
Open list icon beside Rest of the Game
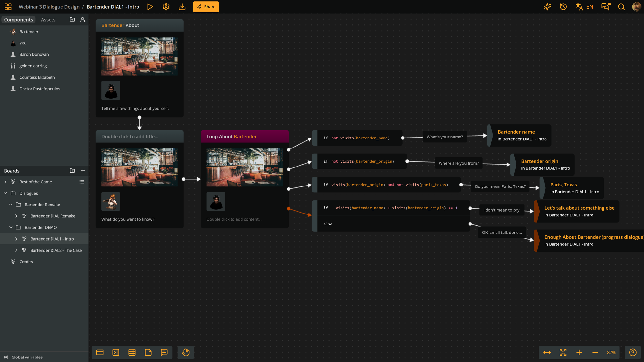click(x=82, y=182)
